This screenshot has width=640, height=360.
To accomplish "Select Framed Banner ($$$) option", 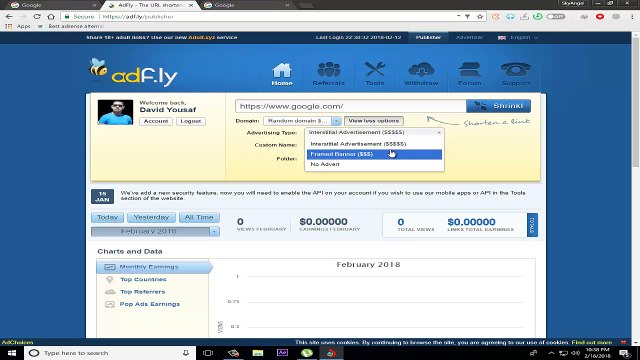I will (x=374, y=154).
